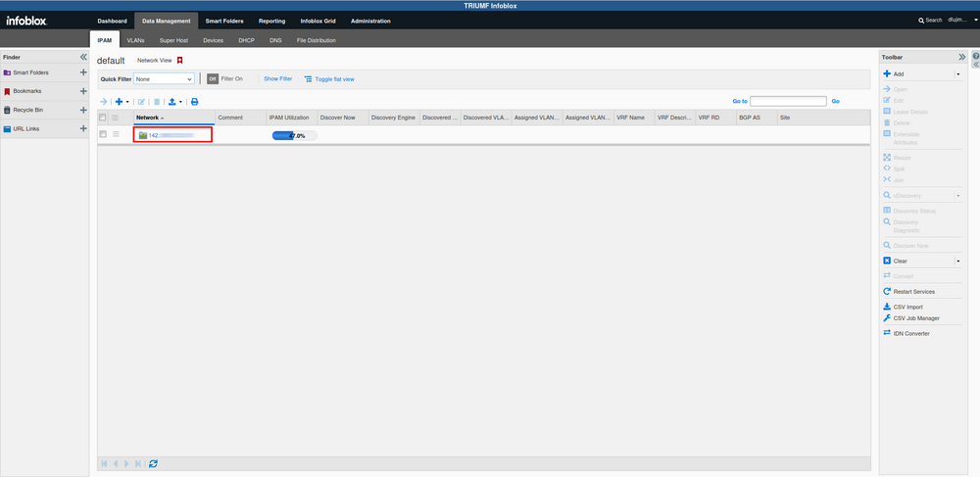
Task: Open CSV Import from the Toolbar panel
Action: click(907, 307)
